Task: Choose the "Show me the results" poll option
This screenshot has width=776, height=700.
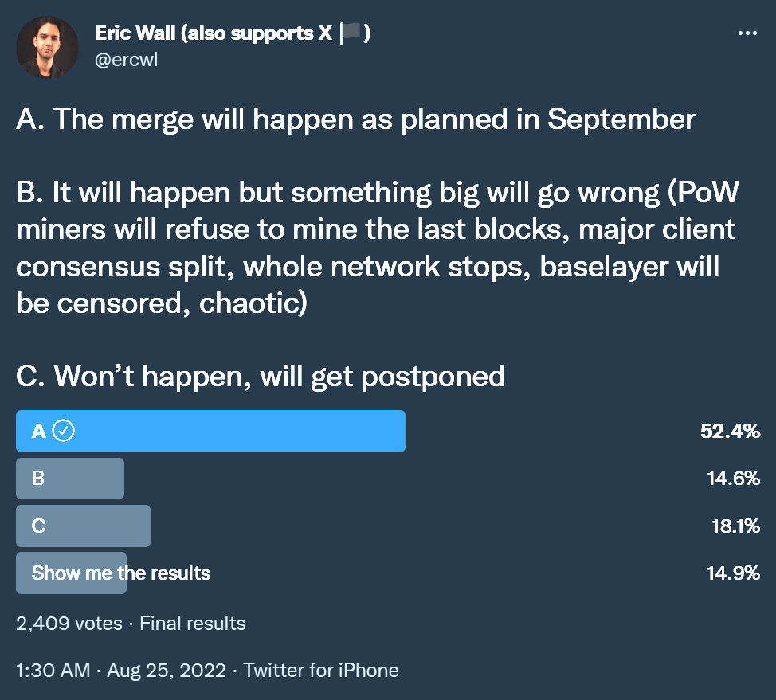Action: click(x=120, y=573)
